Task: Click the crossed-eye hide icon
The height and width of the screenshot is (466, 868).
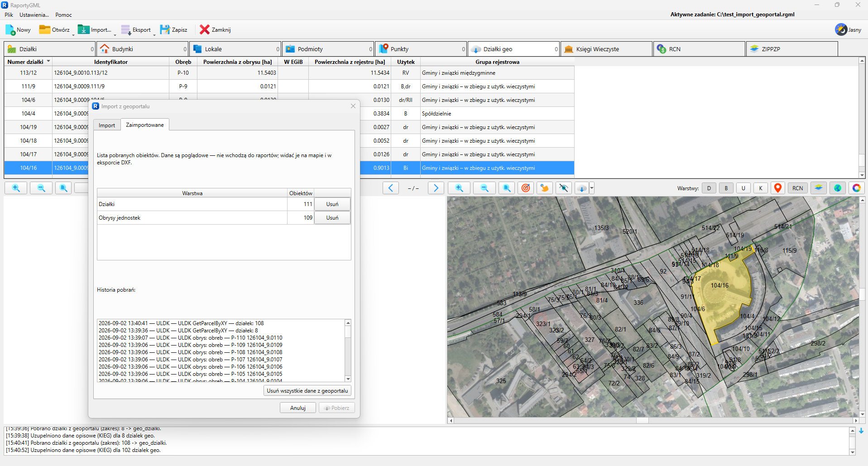Action: tap(564, 188)
